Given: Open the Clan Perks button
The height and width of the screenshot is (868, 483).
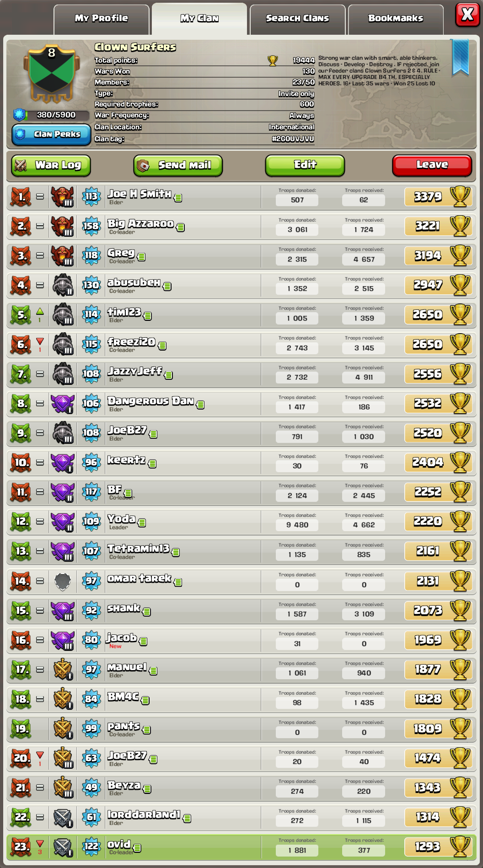Looking at the screenshot, I should coord(51,134).
